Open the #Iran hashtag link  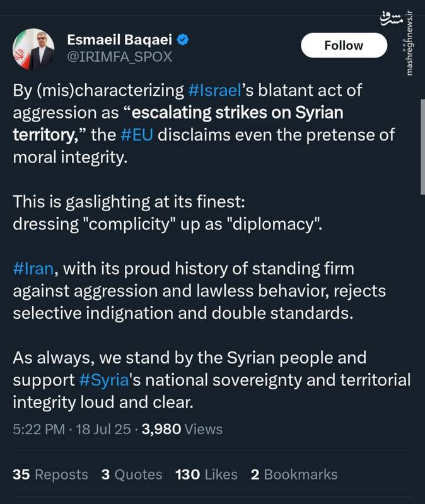(33, 269)
